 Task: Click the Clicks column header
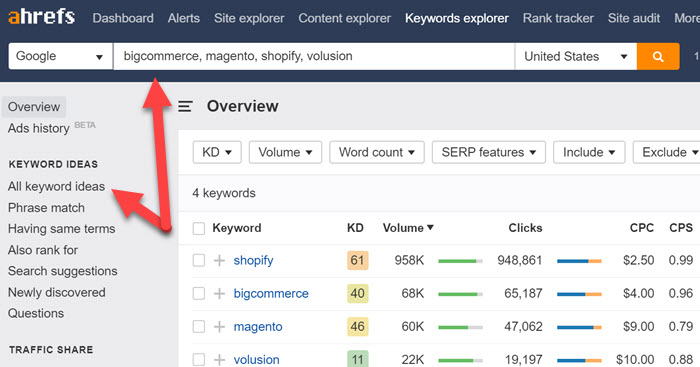(525, 228)
